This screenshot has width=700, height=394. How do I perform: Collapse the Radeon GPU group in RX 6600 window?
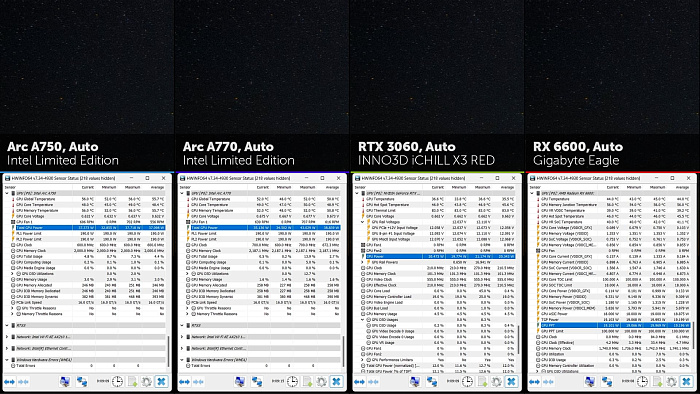pyautogui.click(x=532, y=193)
